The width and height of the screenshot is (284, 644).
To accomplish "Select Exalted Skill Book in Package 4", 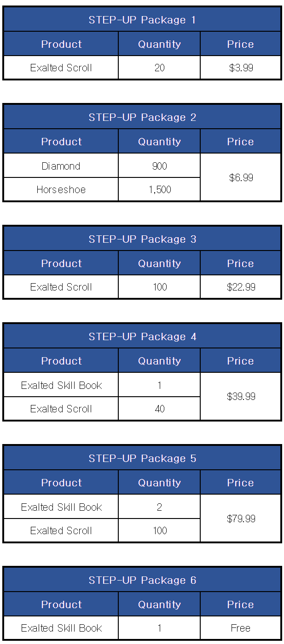I will [x=61, y=385].
